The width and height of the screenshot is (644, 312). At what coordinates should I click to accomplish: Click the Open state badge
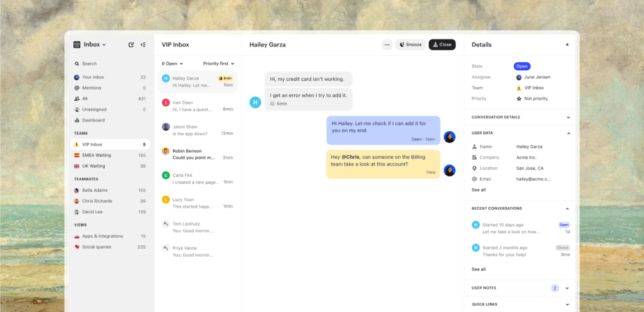pyautogui.click(x=521, y=66)
